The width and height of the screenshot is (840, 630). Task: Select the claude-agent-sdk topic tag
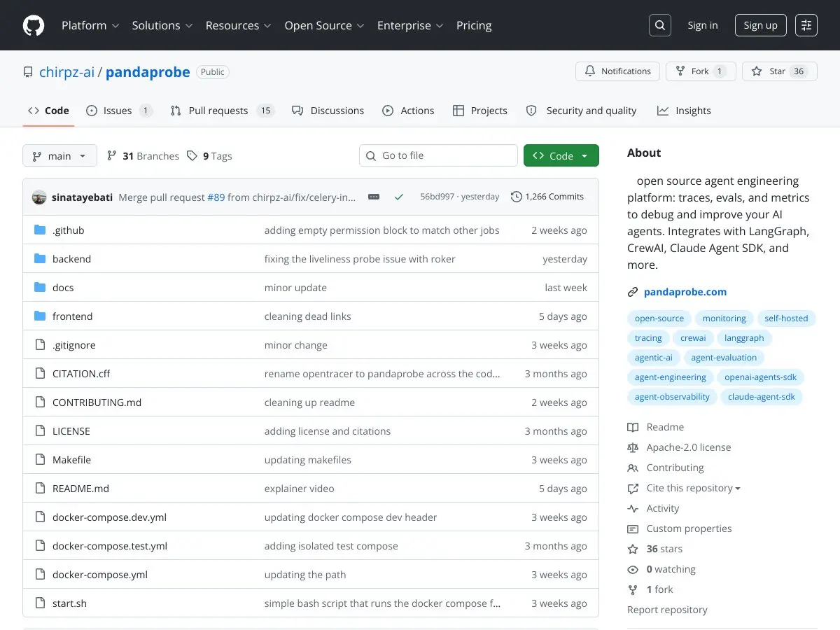pos(762,397)
